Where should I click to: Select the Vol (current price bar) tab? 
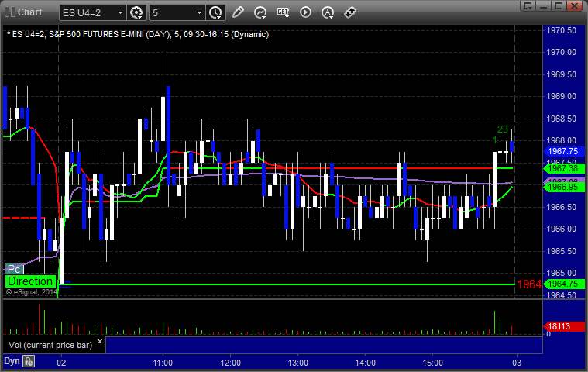coord(51,344)
